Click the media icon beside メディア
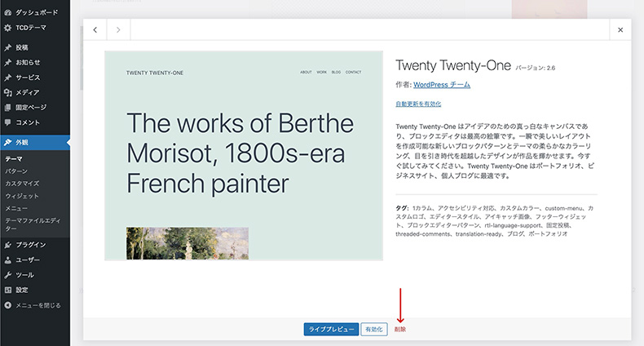Image resolution: width=644 pixels, height=346 pixels. click(8, 92)
